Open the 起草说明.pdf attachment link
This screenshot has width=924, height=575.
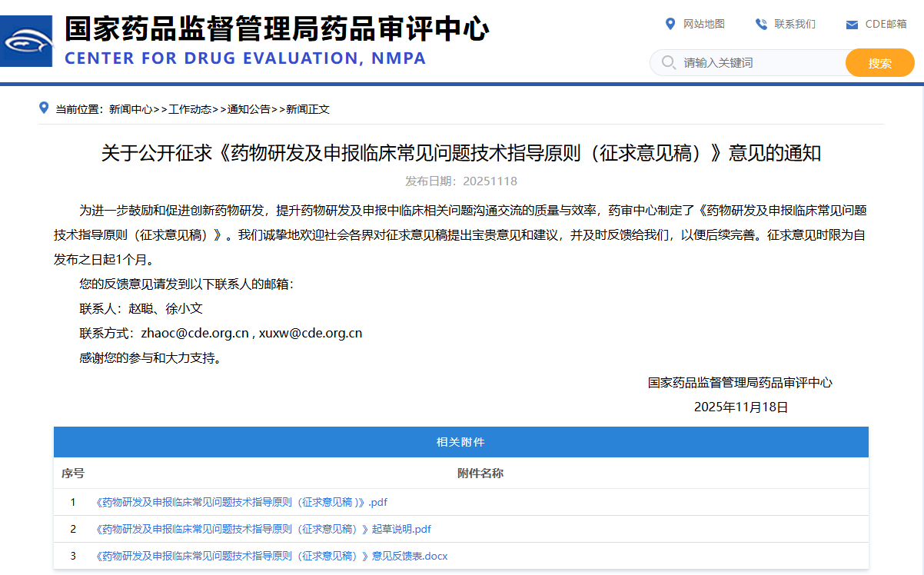tap(261, 529)
